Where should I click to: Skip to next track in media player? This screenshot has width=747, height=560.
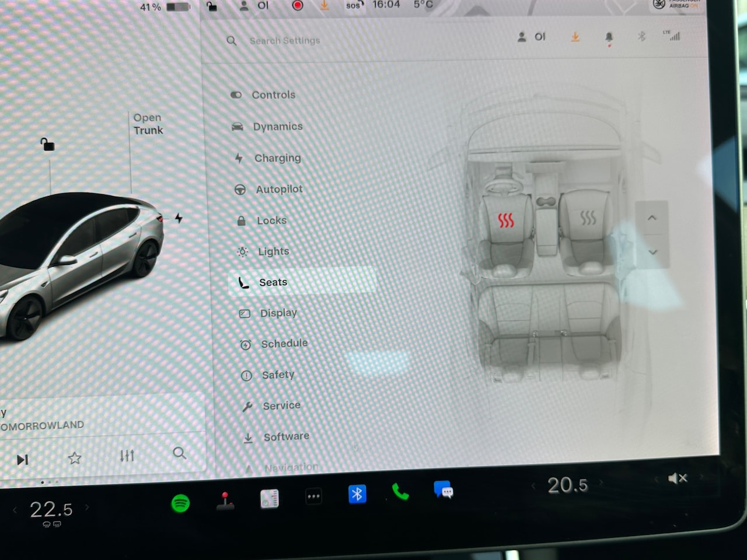click(23, 460)
